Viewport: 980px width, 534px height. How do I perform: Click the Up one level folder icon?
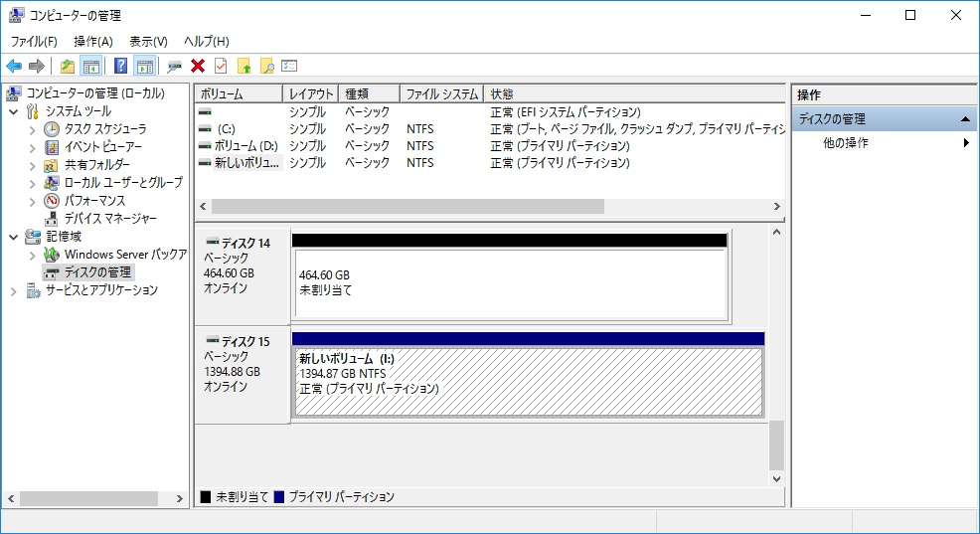68,66
